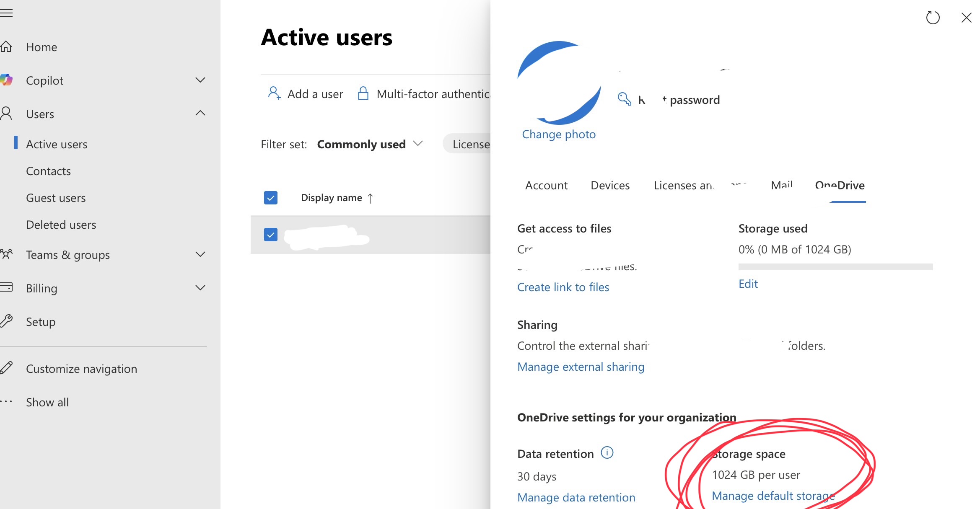Uncheck the select-all checkbox by Display name
Image resolution: width=980 pixels, height=509 pixels.
coord(271,198)
